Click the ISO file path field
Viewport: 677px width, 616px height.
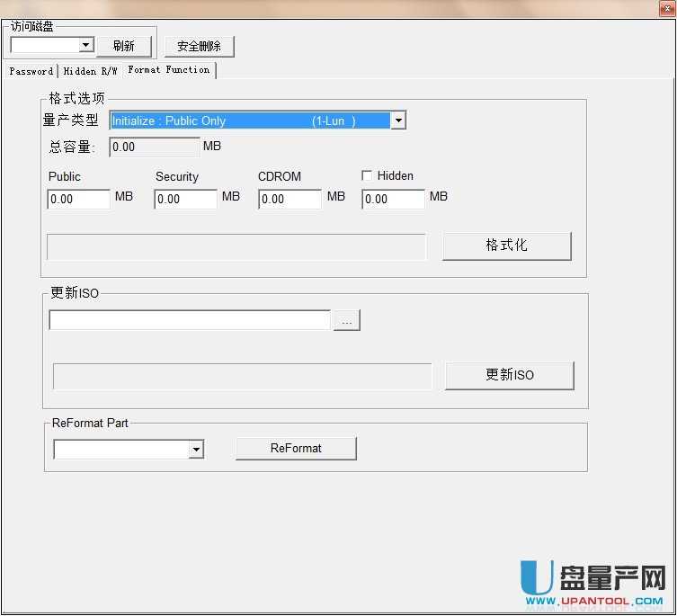[x=190, y=320]
